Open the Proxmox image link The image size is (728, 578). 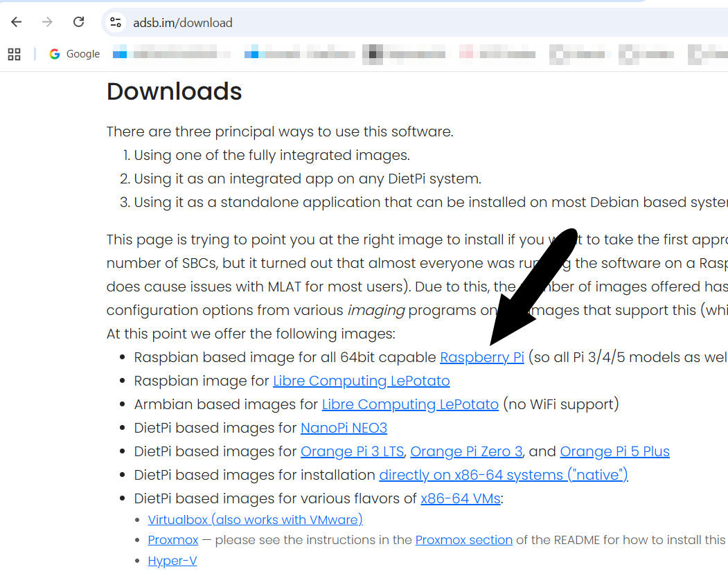click(172, 540)
